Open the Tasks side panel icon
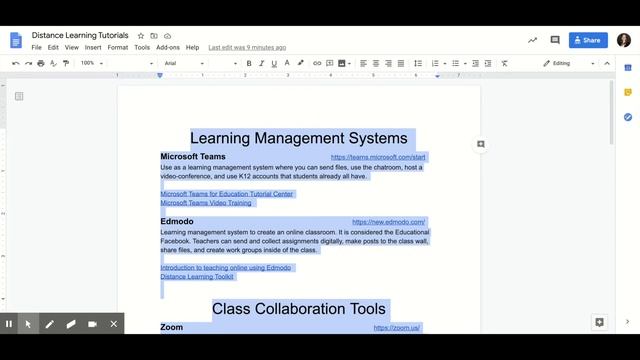Image resolution: width=640 pixels, height=360 pixels. pos(628,117)
